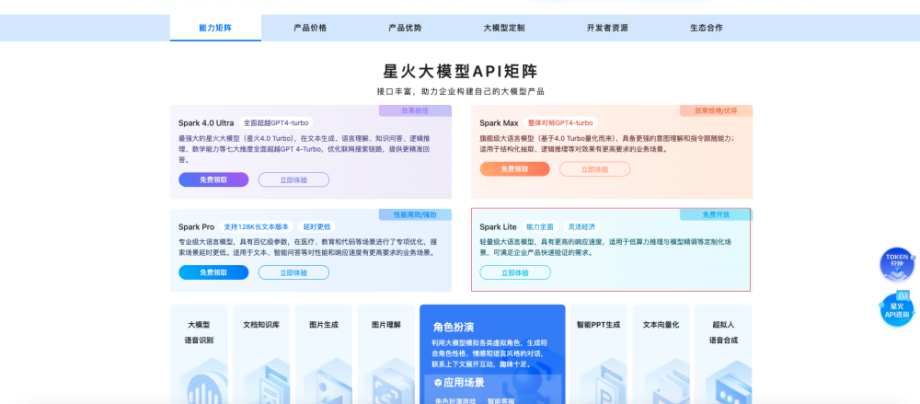Click the 文本向量化 illustration icon
Screen dimensions: 920x404
click(666, 382)
